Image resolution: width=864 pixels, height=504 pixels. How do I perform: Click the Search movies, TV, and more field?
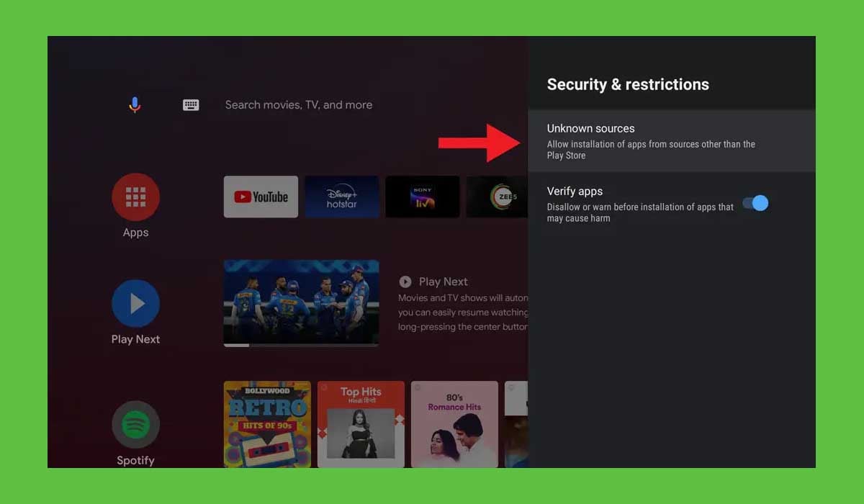(x=299, y=105)
